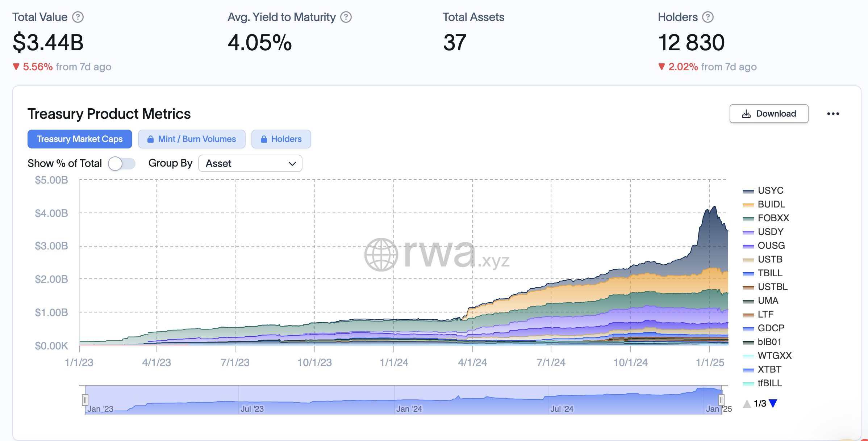Click the next legend page arrow

(x=773, y=403)
